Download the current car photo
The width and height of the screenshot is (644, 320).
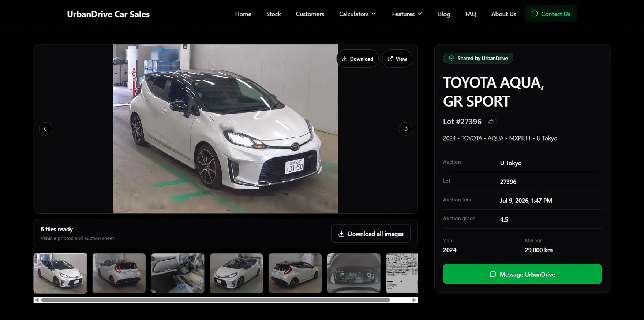[x=357, y=59]
